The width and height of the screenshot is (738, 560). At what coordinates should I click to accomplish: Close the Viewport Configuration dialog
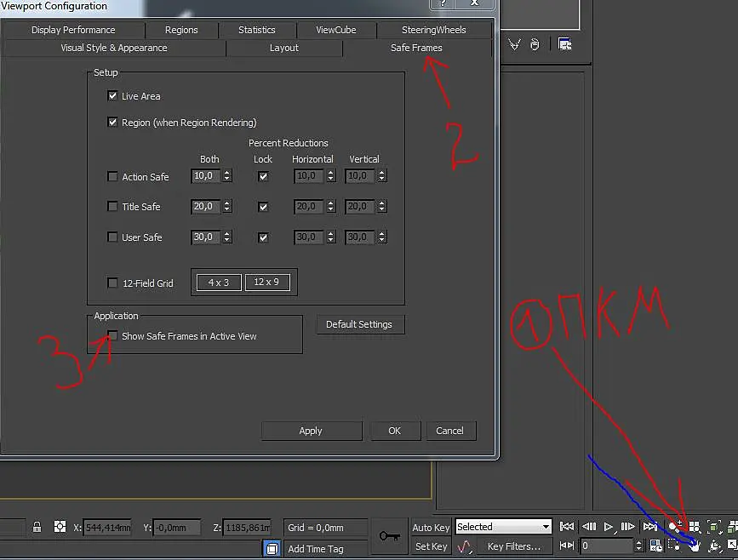[474, 3]
